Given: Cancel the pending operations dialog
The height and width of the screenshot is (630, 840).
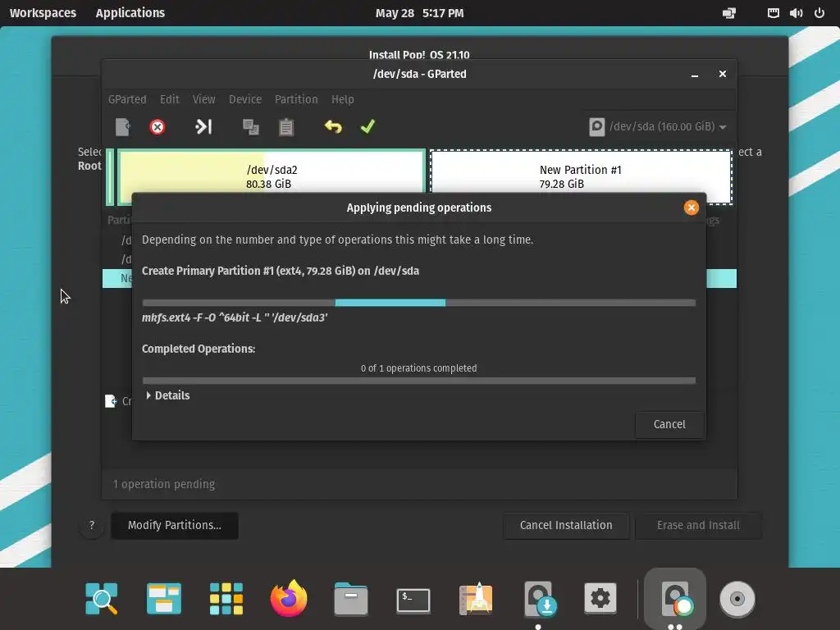Looking at the screenshot, I should 669,424.
